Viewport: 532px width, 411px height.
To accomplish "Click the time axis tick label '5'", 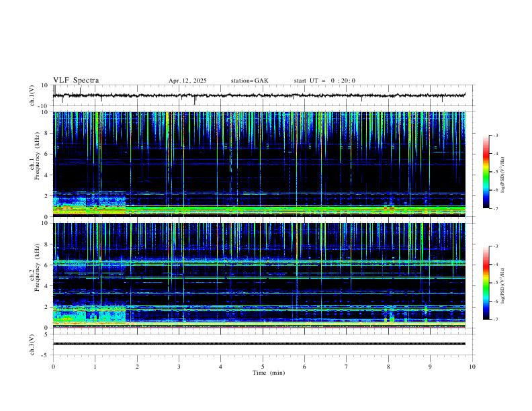I will 263,367.
